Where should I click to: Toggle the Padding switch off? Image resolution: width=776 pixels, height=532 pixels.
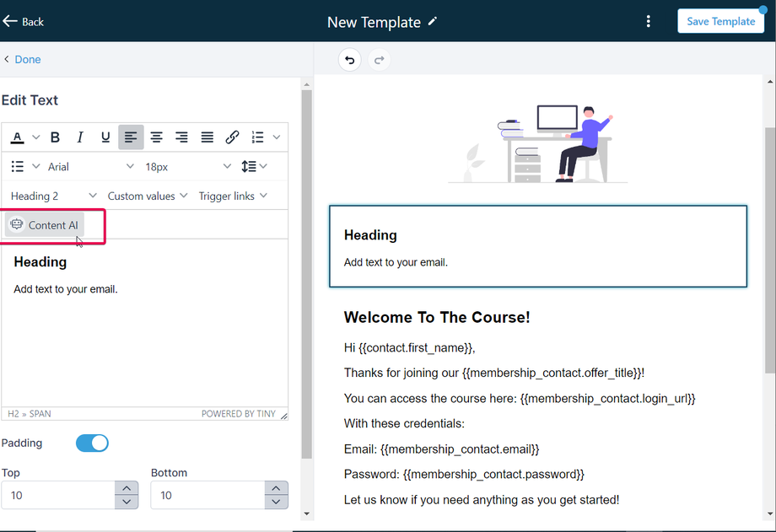pyautogui.click(x=92, y=443)
